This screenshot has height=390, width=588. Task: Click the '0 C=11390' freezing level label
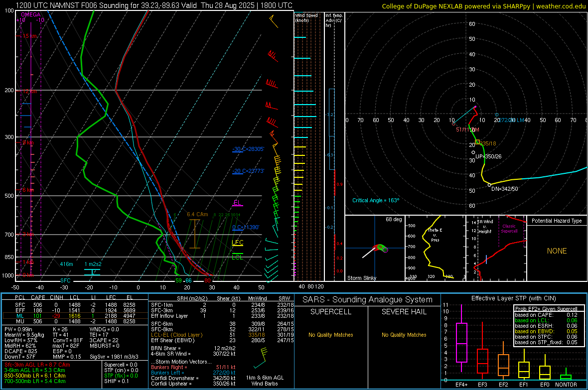click(x=246, y=227)
